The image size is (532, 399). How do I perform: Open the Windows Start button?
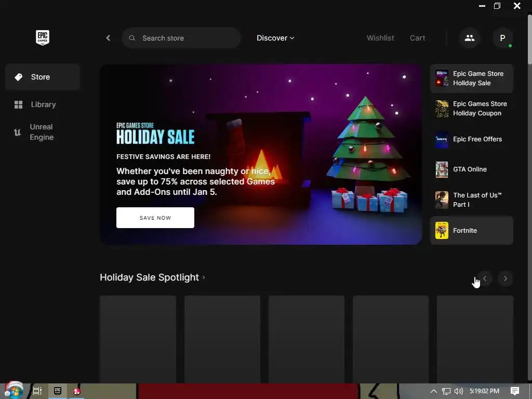[13, 391]
